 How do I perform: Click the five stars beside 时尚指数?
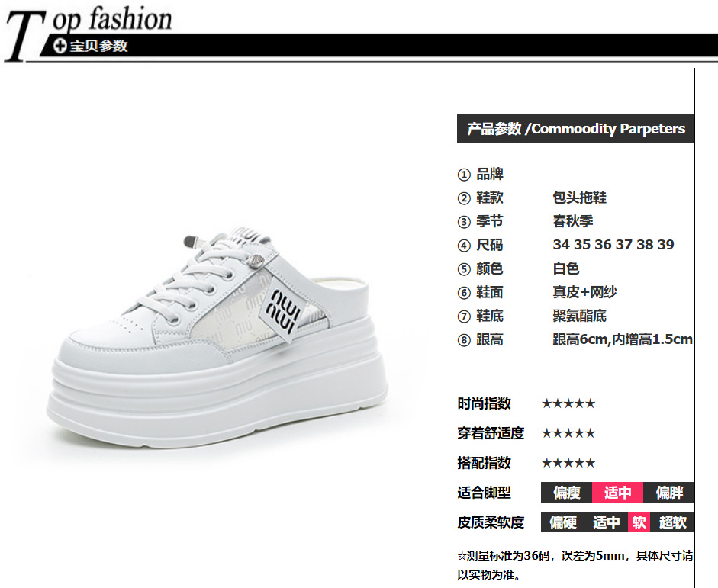tap(568, 403)
